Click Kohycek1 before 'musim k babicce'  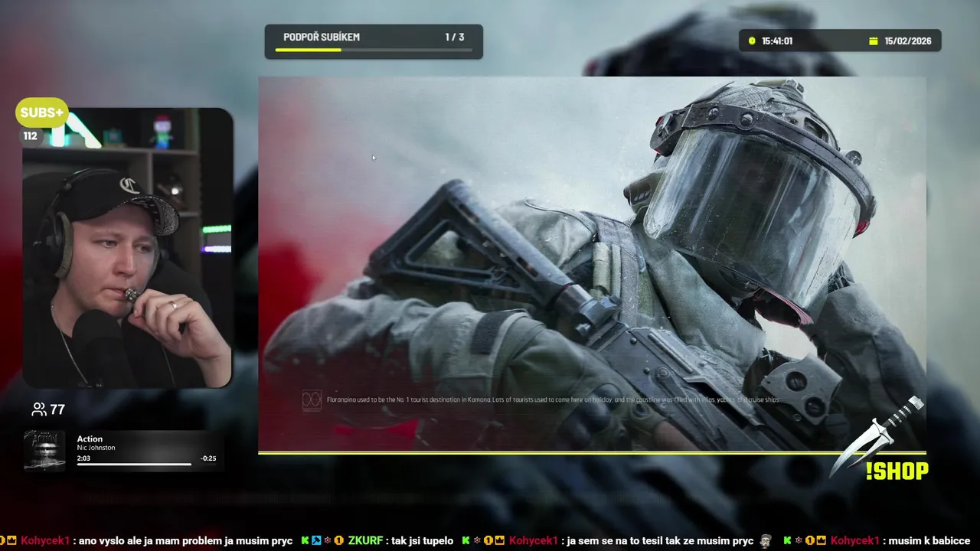(855, 540)
